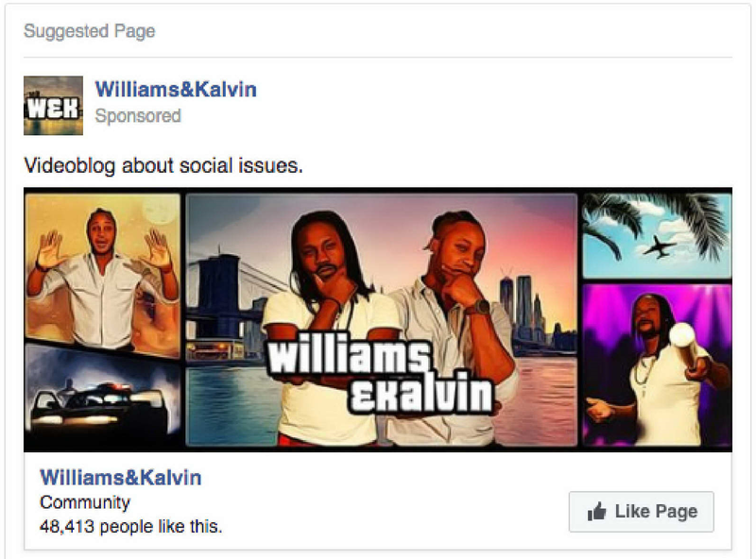Click the Like Page button label
The width and height of the screenshot is (756, 559).
[656, 511]
